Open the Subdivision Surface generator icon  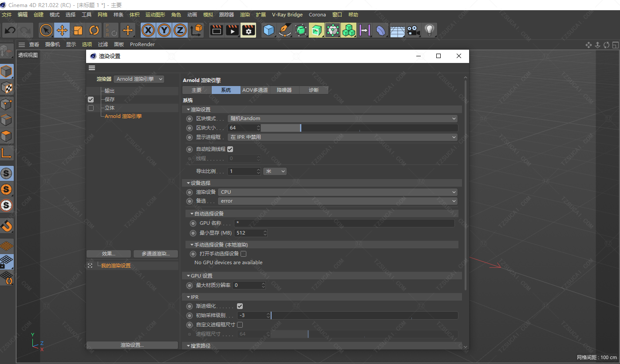pyautogui.click(x=301, y=31)
